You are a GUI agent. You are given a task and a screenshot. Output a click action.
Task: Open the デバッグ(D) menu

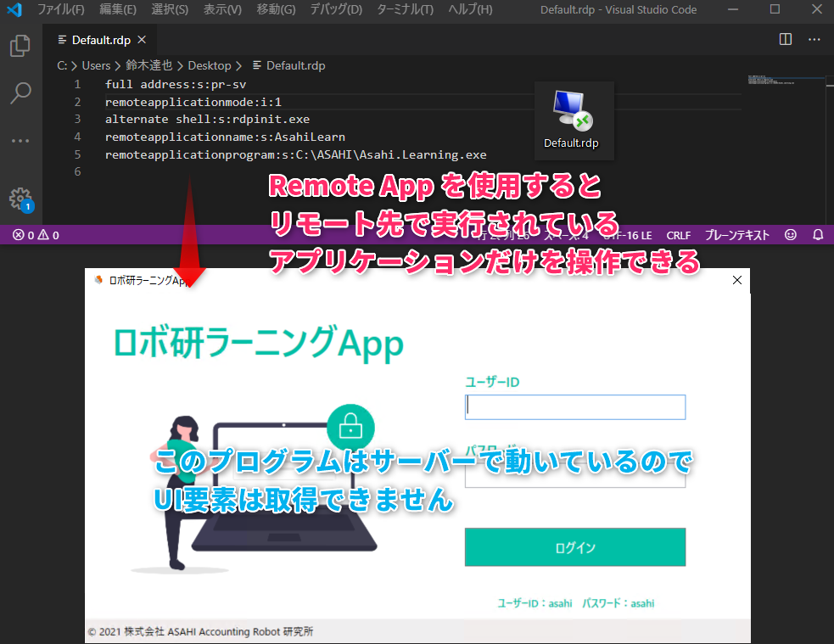coord(336,9)
